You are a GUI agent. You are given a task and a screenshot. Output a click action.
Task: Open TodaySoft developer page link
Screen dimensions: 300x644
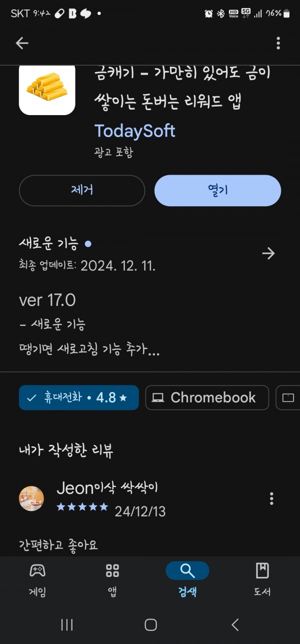point(135,131)
